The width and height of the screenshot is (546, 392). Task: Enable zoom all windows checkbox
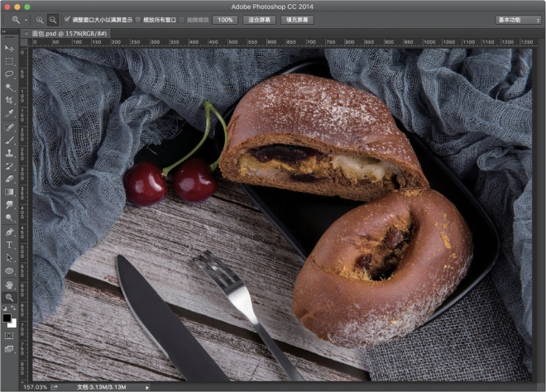coord(138,20)
